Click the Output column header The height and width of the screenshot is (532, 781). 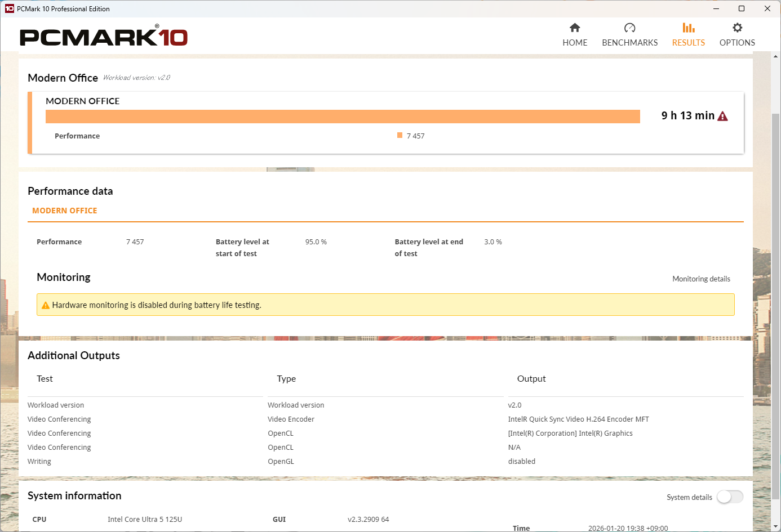[x=531, y=378]
